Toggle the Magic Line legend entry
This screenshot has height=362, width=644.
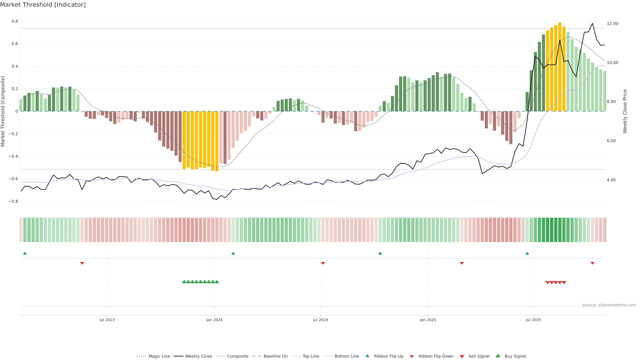click(159, 356)
